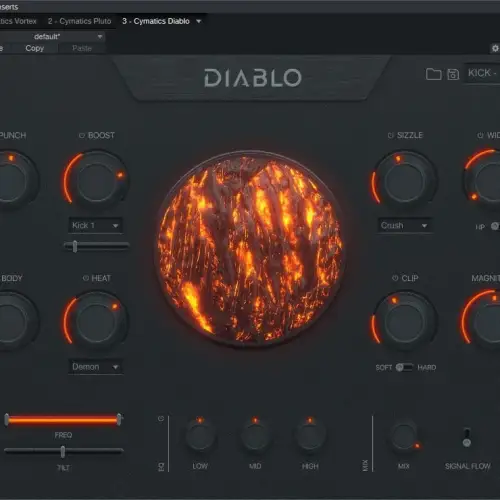Click the save preset floppy icon
This screenshot has height=500, width=500.
[x=453, y=74]
